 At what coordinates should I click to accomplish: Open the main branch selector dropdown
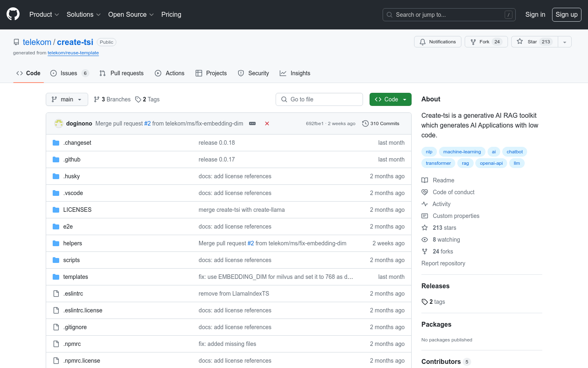[x=67, y=99]
